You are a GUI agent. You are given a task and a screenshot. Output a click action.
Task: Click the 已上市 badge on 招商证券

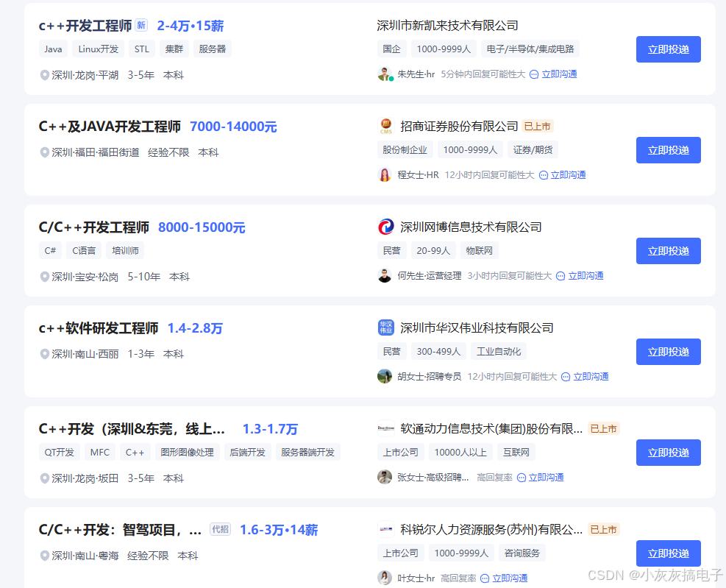(x=537, y=126)
